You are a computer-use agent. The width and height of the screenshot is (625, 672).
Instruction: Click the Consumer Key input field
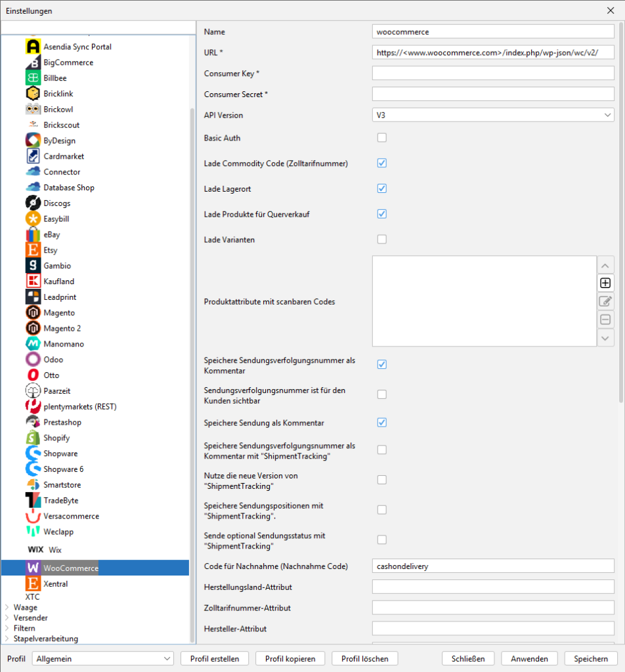(492, 73)
